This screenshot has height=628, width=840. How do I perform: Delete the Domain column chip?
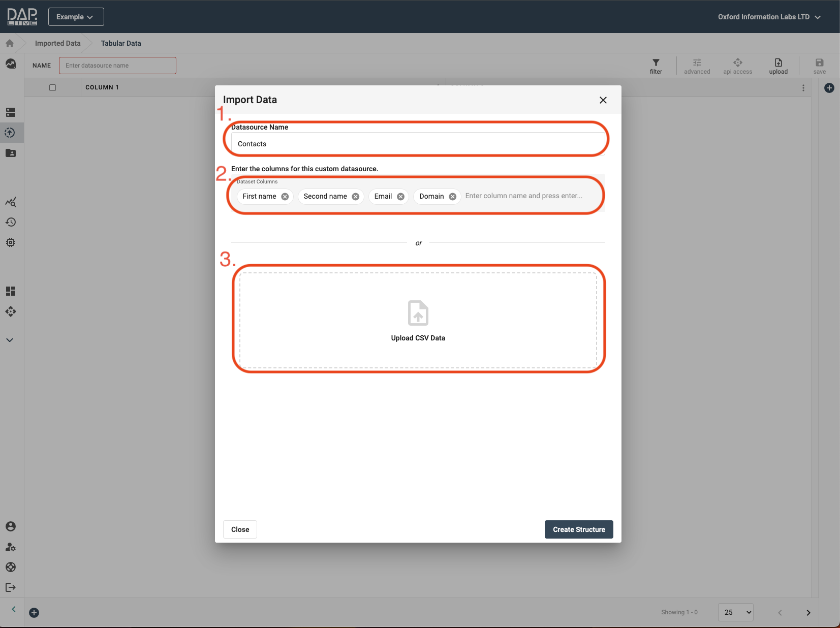coord(452,197)
